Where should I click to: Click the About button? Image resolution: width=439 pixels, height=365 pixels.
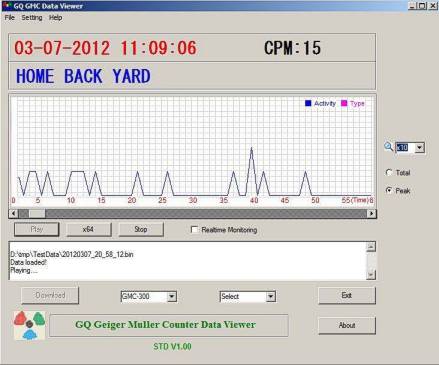point(347,325)
